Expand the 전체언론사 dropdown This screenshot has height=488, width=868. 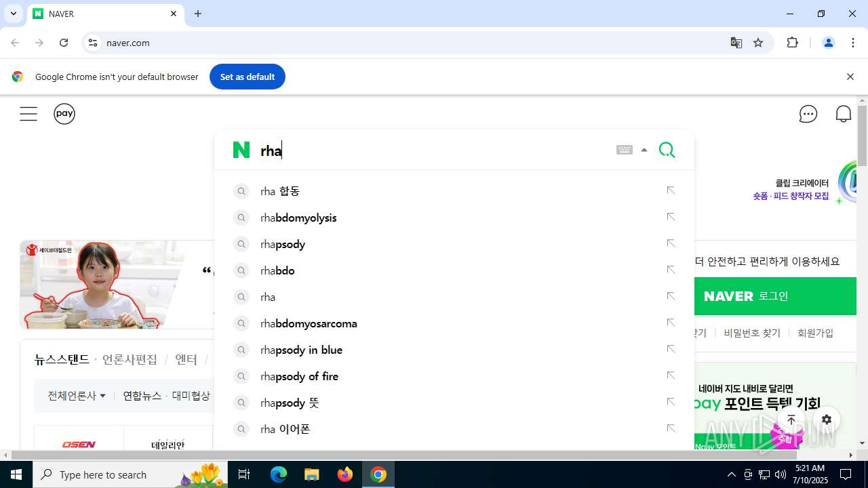[77, 395]
